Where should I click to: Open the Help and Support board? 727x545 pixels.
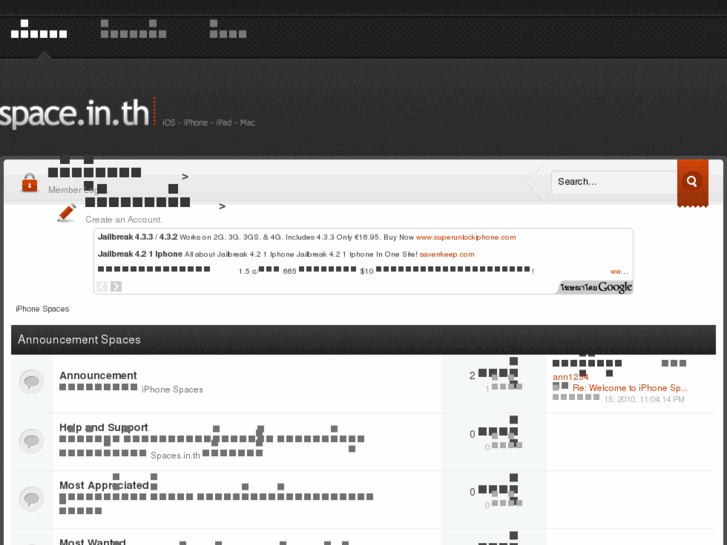103,427
